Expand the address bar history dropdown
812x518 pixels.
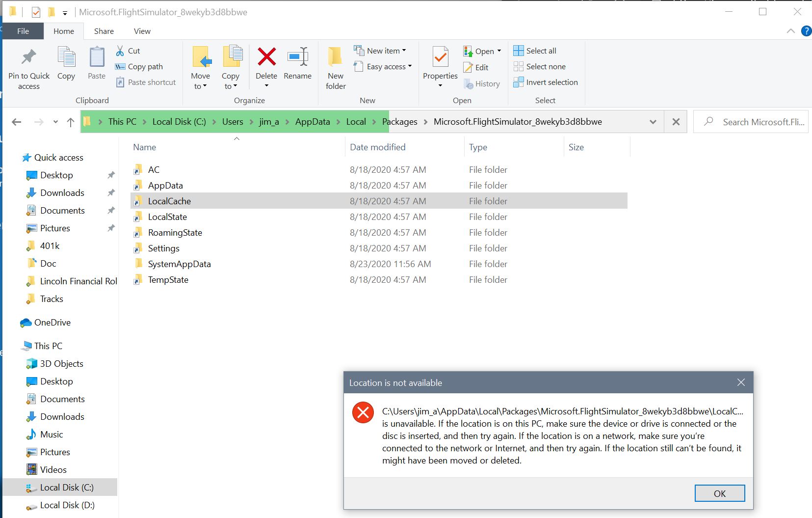pos(653,122)
